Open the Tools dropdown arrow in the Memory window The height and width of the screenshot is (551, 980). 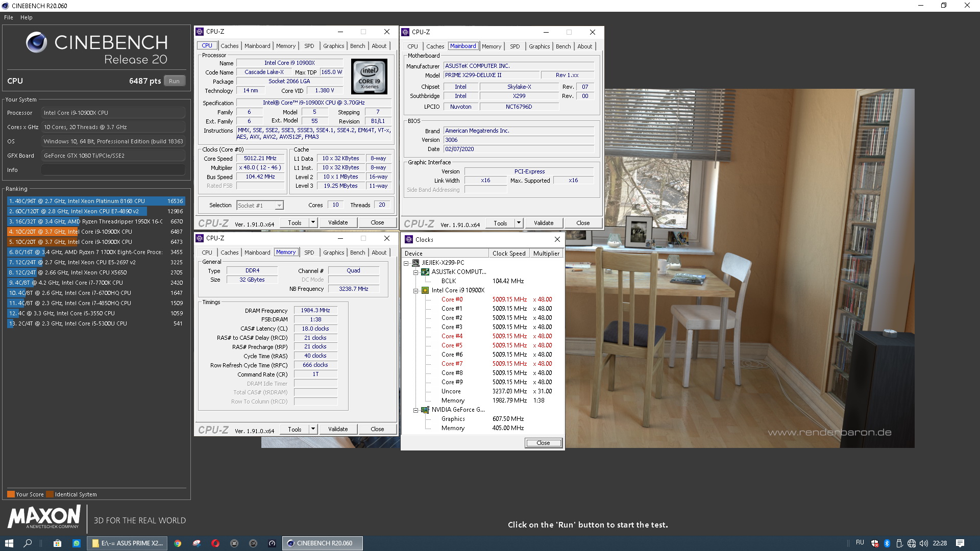tap(313, 429)
